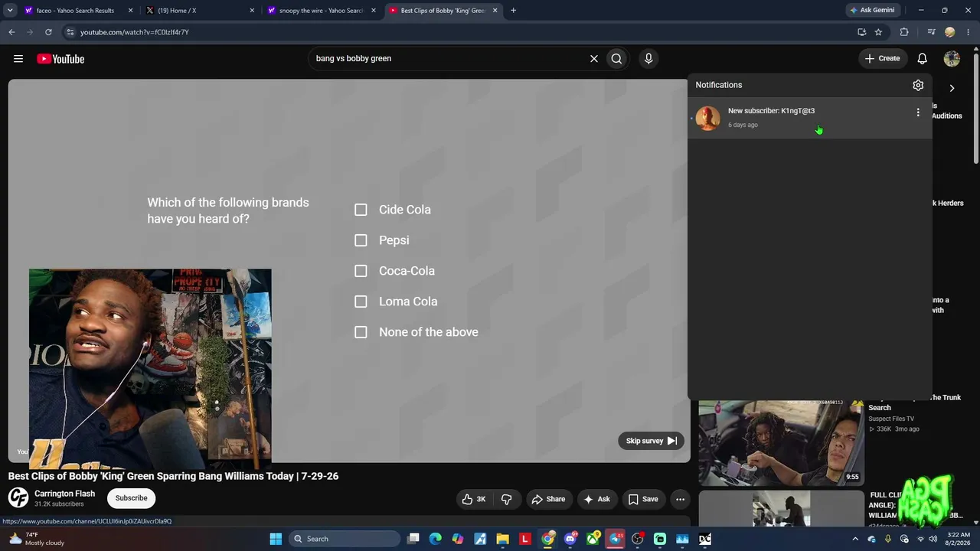The width and height of the screenshot is (980, 551).
Task: Check the None of the above checkbox
Action: click(361, 332)
